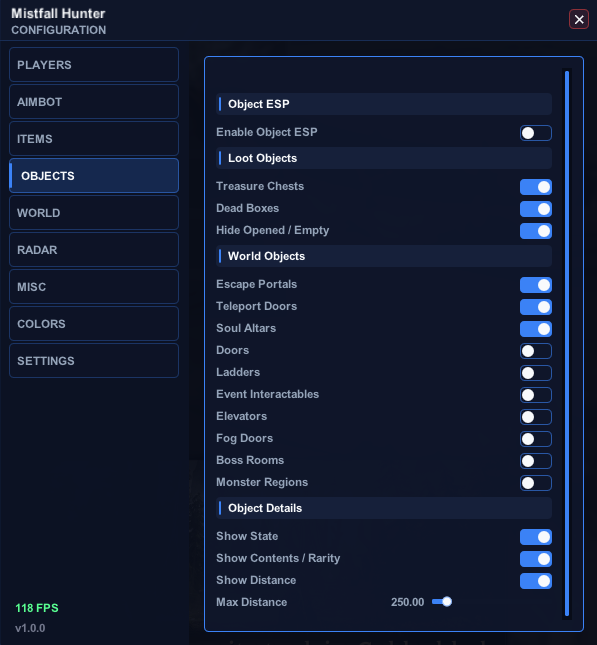Switch to the AIMBOT tab
This screenshot has width=597, height=645.
pos(94,102)
